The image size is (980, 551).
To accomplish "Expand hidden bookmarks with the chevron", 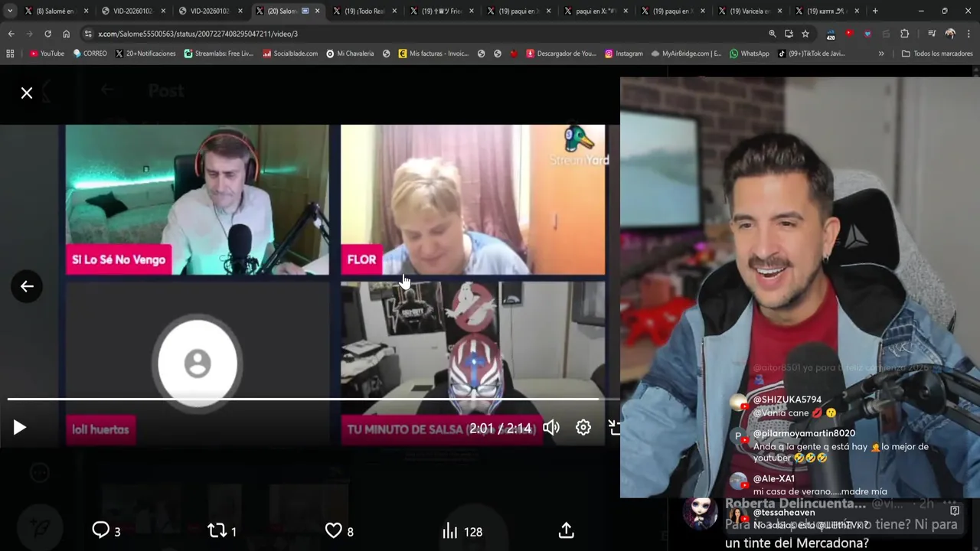I will pyautogui.click(x=881, y=54).
